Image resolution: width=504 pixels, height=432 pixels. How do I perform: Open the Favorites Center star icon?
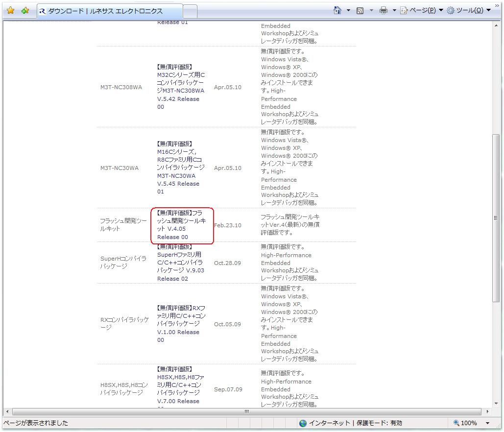click(x=10, y=11)
